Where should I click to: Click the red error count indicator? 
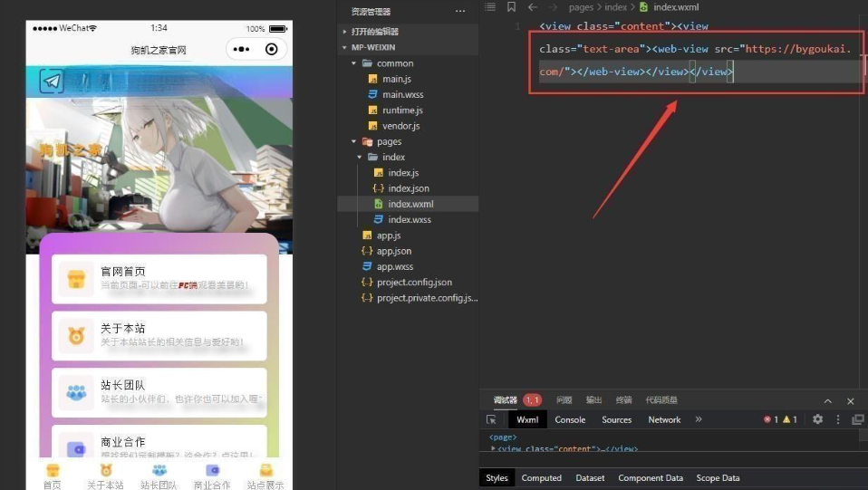pyautogui.click(x=770, y=419)
